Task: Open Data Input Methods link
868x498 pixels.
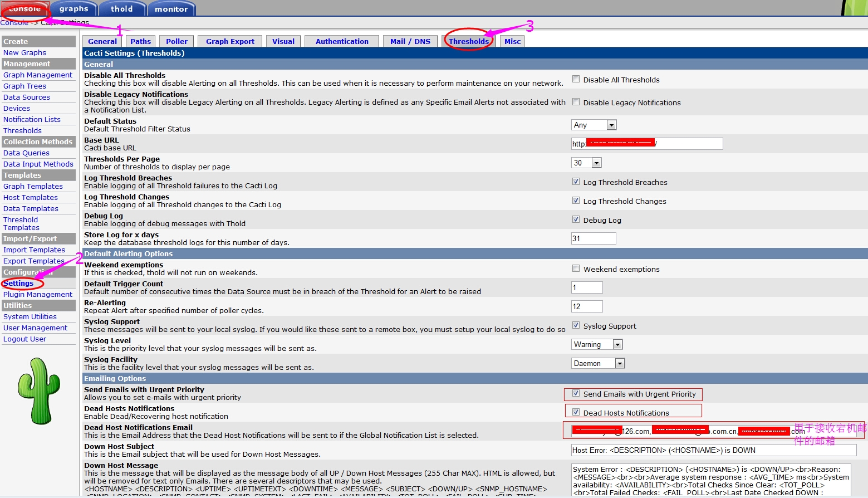Action: (38, 164)
